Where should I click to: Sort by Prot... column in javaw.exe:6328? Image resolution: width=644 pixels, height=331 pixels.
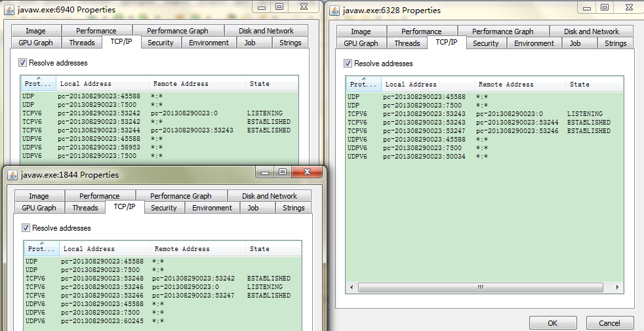pos(364,84)
